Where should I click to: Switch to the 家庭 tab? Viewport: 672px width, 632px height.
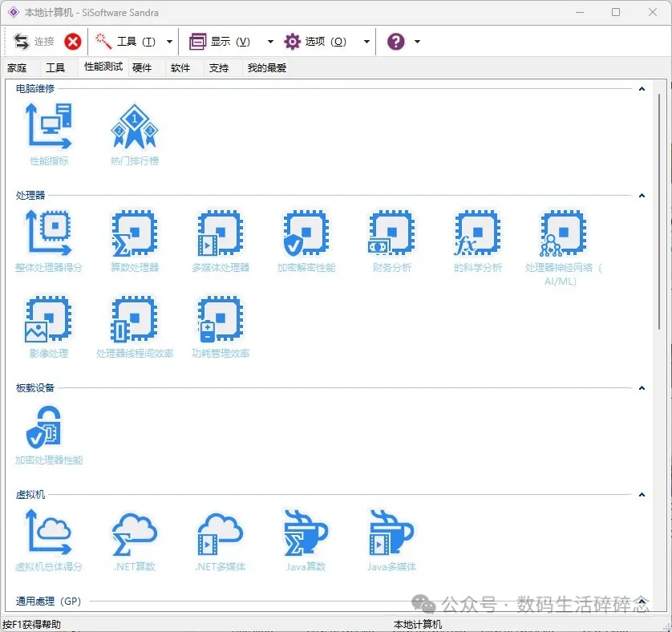[17, 67]
